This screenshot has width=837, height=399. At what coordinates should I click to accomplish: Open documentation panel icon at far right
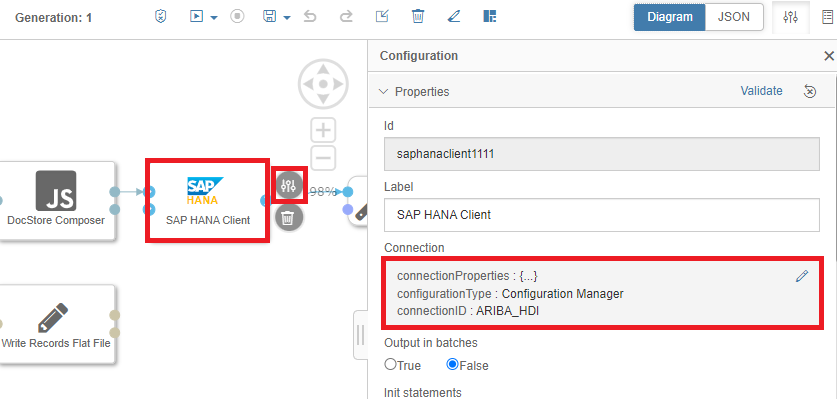point(827,17)
